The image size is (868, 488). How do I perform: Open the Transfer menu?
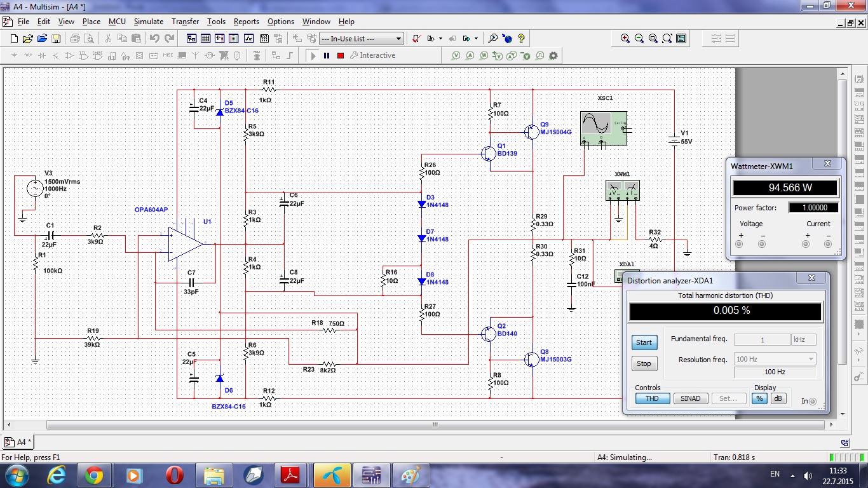click(186, 22)
